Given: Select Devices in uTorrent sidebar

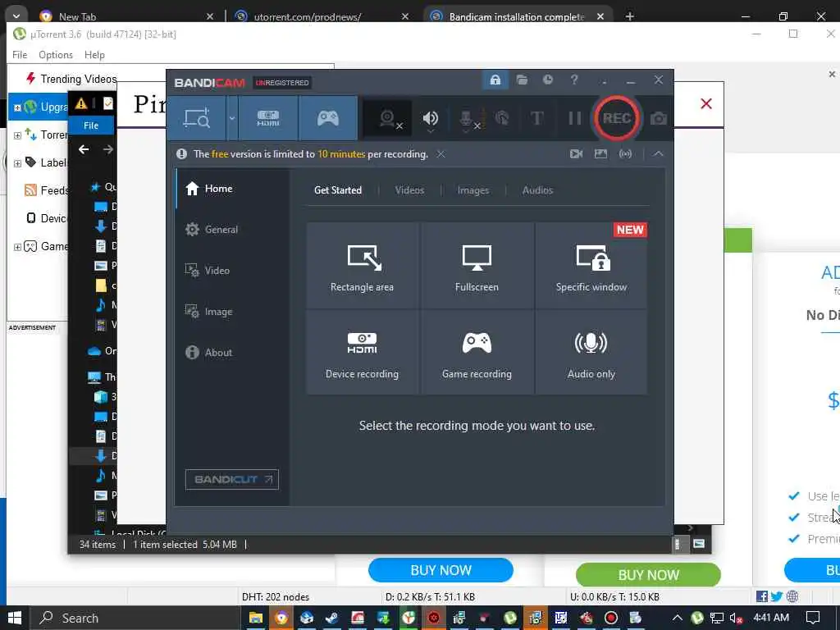Looking at the screenshot, I should point(47,218).
